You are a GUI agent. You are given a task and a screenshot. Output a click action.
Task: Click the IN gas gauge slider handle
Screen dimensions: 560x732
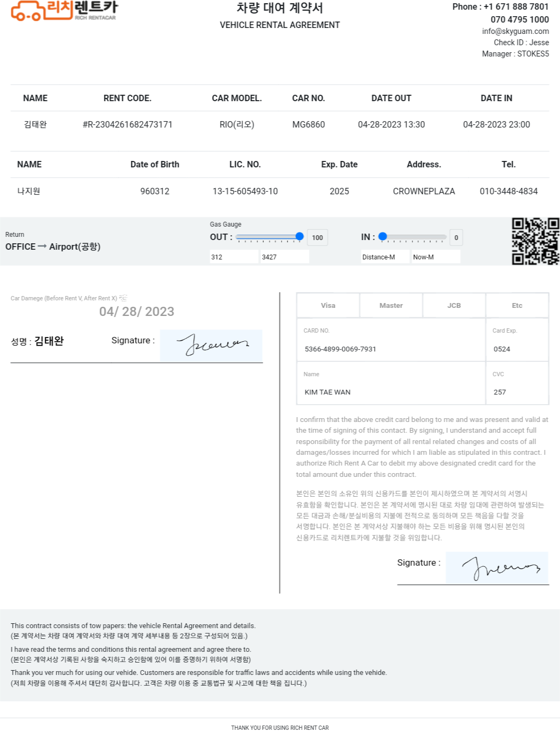pyautogui.click(x=383, y=236)
